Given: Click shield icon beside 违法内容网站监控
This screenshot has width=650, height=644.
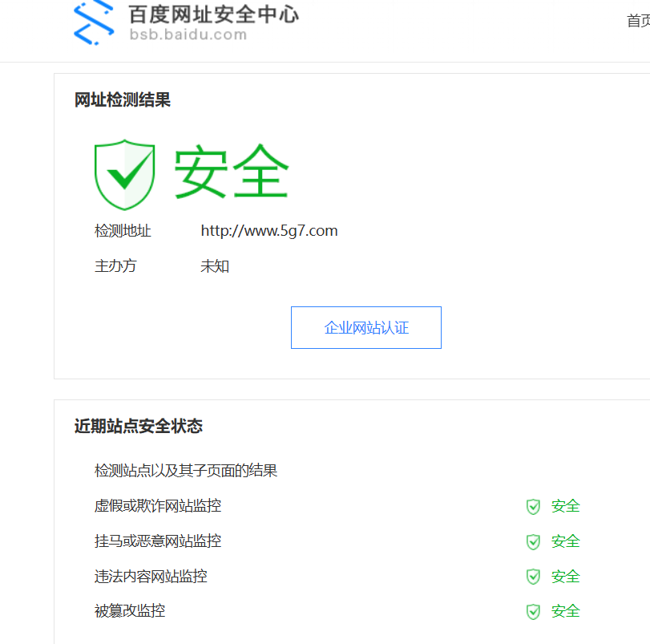Looking at the screenshot, I should tap(533, 577).
